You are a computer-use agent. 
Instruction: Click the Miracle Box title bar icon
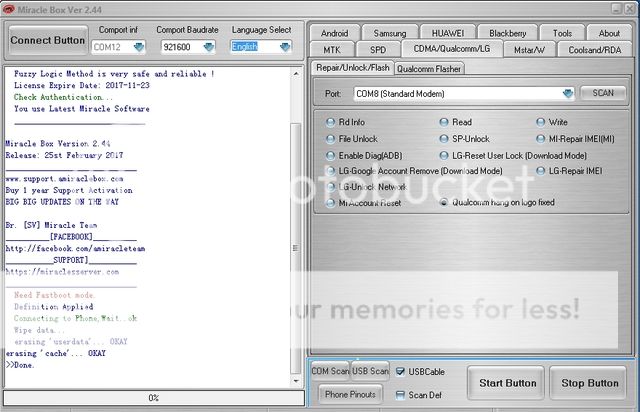point(8,7)
